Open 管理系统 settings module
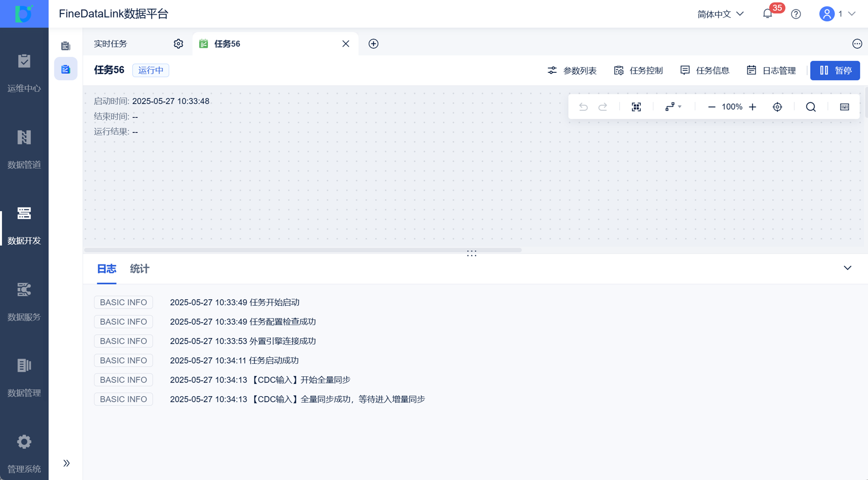The height and width of the screenshot is (480, 868). point(24,454)
